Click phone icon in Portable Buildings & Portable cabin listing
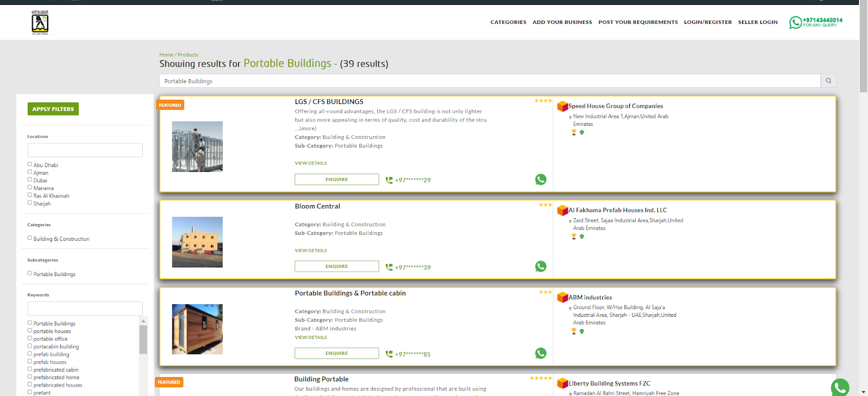This screenshot has height=396, width=868. coord(389,354)
